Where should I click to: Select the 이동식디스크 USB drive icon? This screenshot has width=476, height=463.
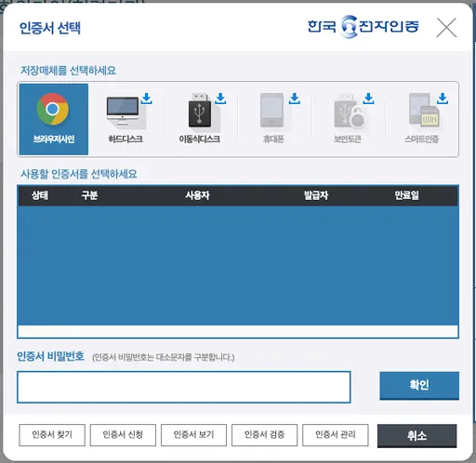point(200,111)
